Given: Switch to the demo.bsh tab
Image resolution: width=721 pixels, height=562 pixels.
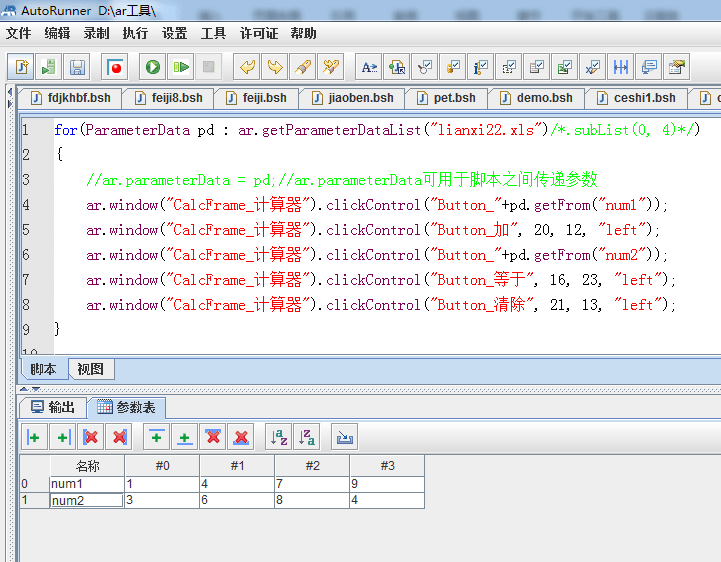Looking at the screenshot, I should point(537,98).
